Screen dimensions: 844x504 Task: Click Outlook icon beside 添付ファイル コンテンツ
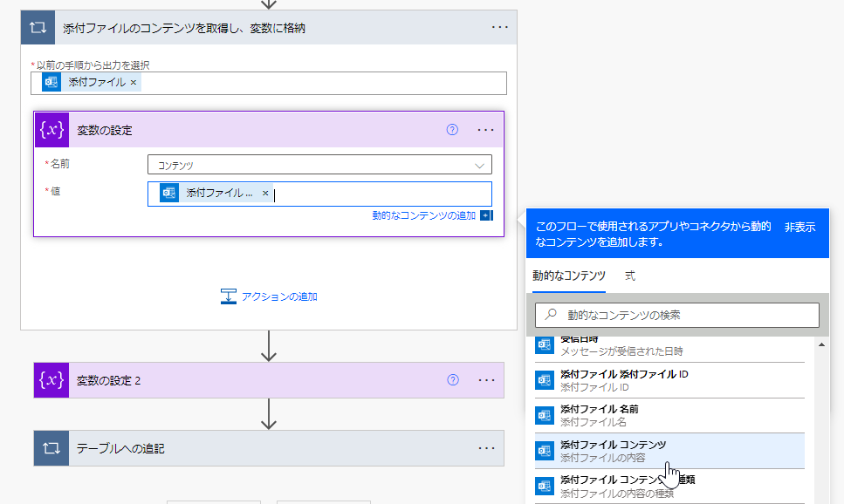click(544, 451)
